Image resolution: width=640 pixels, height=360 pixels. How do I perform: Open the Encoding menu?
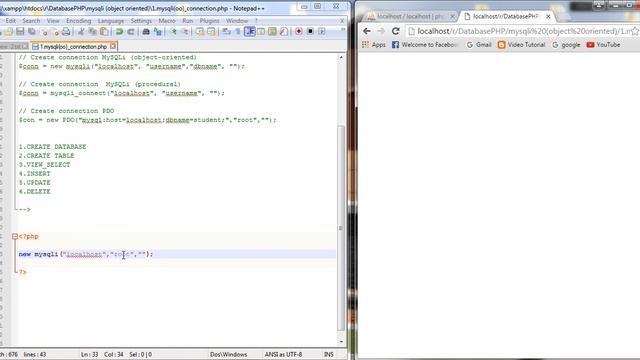(x=78, y=21)
